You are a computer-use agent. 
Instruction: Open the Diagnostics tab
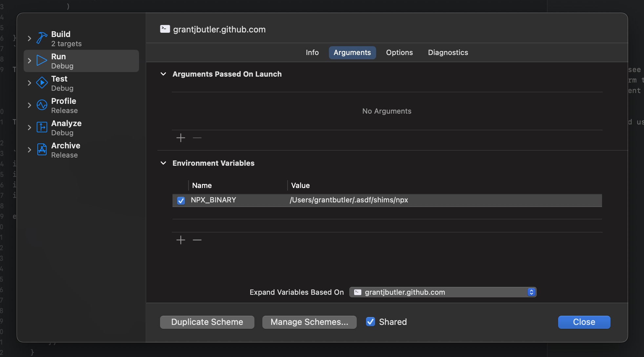click(448, 52)
